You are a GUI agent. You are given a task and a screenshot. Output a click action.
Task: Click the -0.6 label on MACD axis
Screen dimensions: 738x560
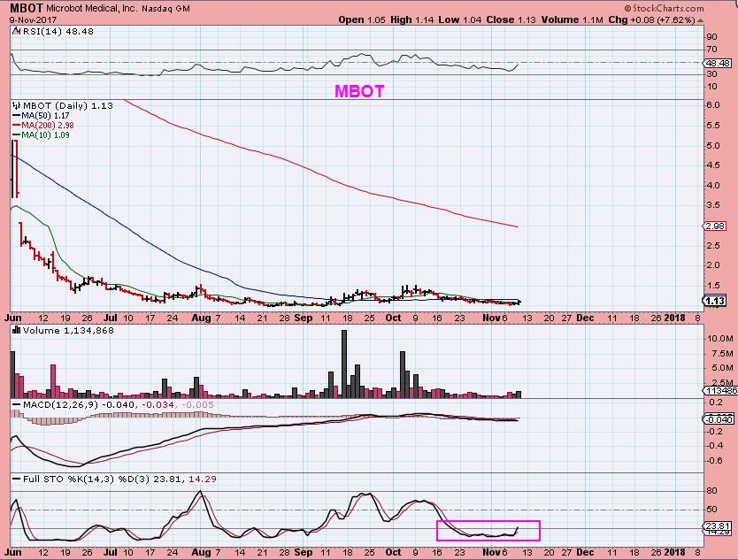[715, 461]
